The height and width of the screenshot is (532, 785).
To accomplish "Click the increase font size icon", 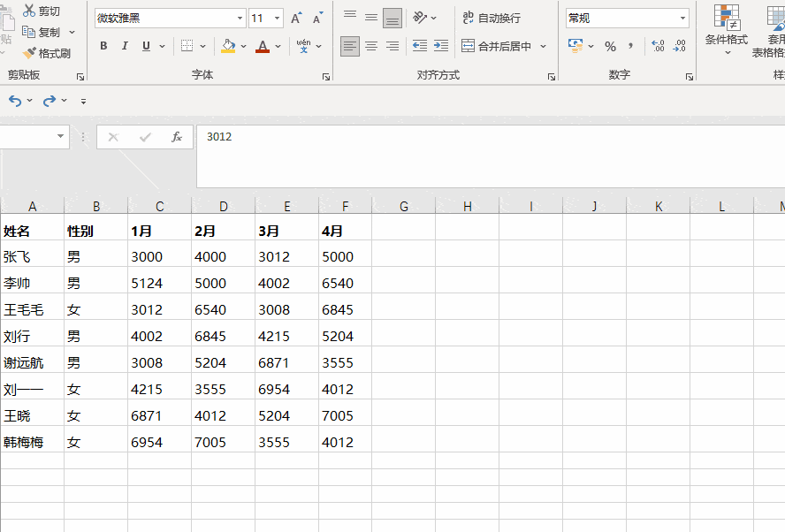I will click(x=296, y=18).
